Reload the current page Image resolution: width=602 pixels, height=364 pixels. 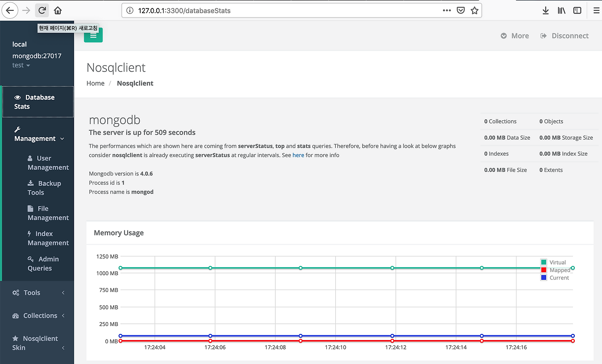(42, 10)
